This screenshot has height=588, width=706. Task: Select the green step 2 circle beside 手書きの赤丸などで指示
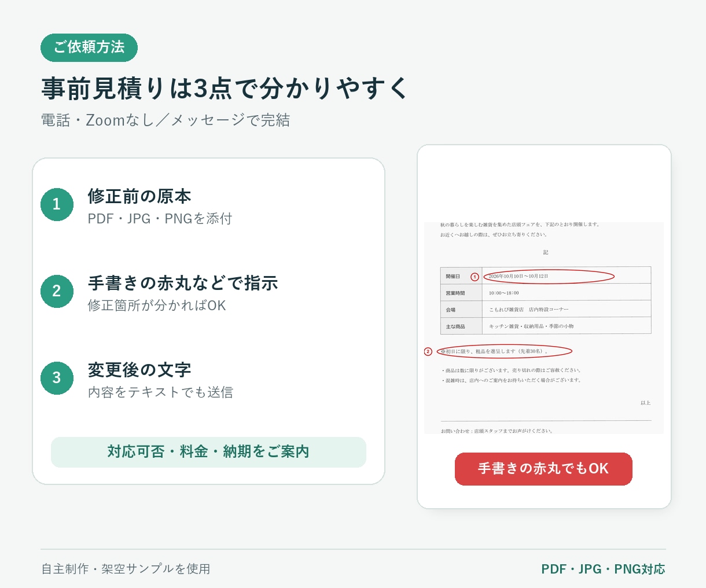[57, 291]
